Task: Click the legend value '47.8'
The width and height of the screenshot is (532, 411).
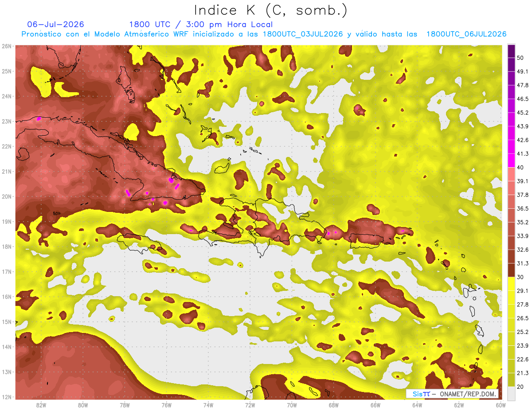Action: pos(522,85)
